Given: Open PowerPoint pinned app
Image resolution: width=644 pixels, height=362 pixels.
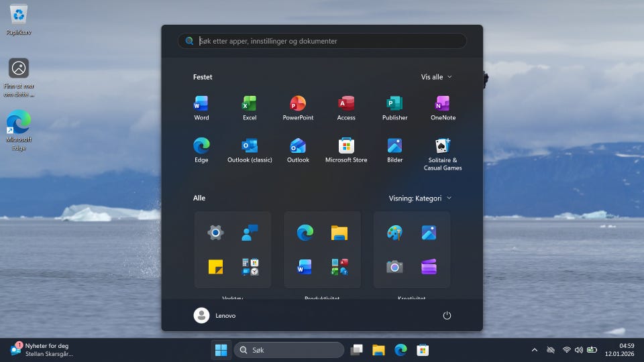Looking at the screenshot, I should [x=298, y=108].
